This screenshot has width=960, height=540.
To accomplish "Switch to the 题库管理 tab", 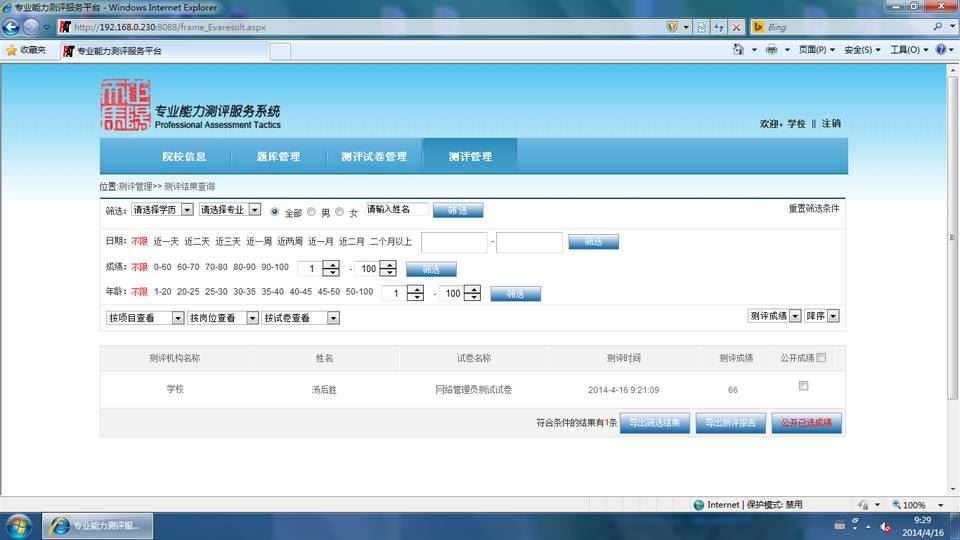I will click(x=278, y=156).
